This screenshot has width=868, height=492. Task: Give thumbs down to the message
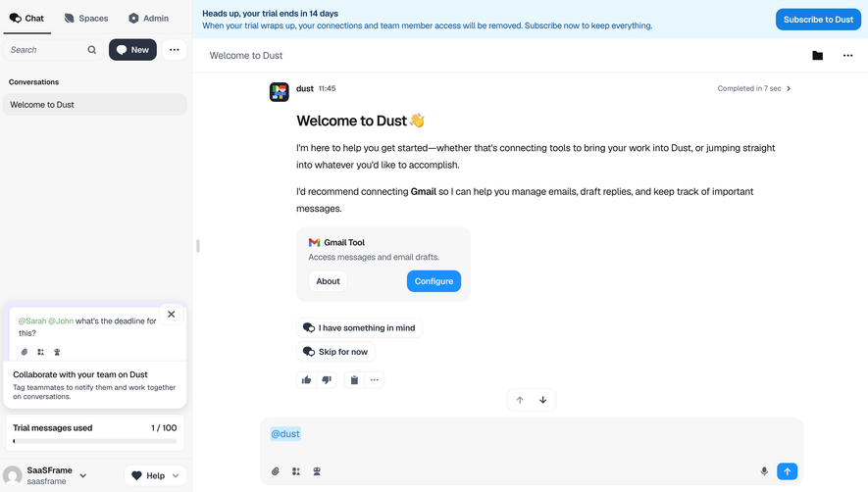327,379
